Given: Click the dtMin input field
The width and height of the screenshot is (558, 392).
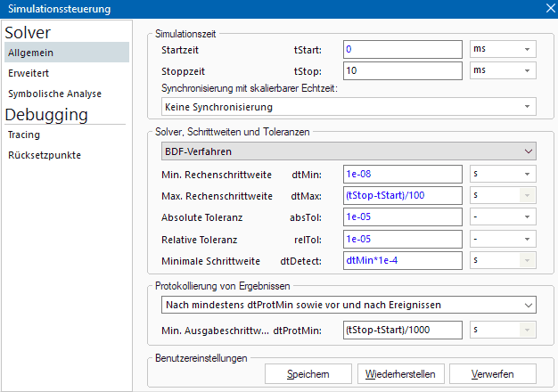Looking at the screenshot, I should point(403,174).
